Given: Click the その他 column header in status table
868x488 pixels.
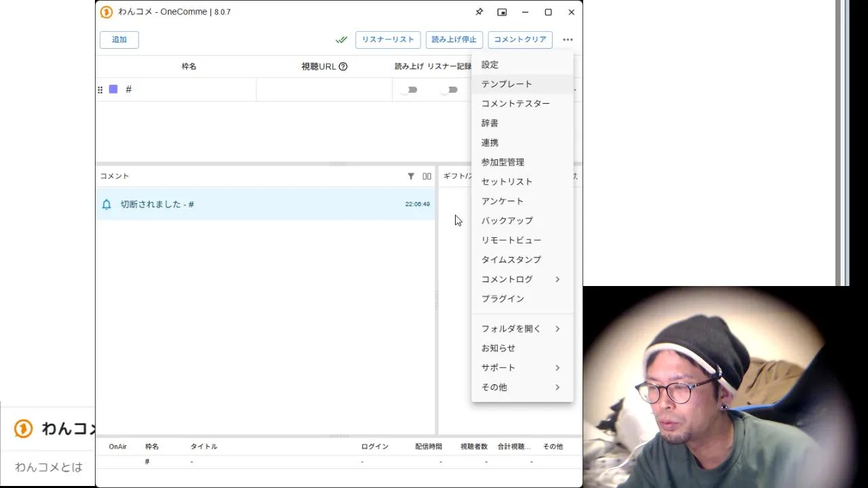Looking at the screenshot, I should [553, 447].
